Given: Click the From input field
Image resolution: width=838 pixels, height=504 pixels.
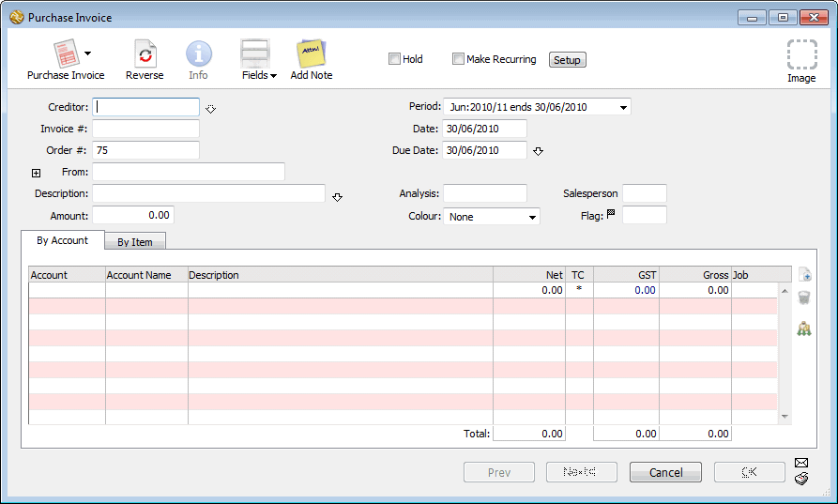Looking at the screenshot, I should click(189, 172).
